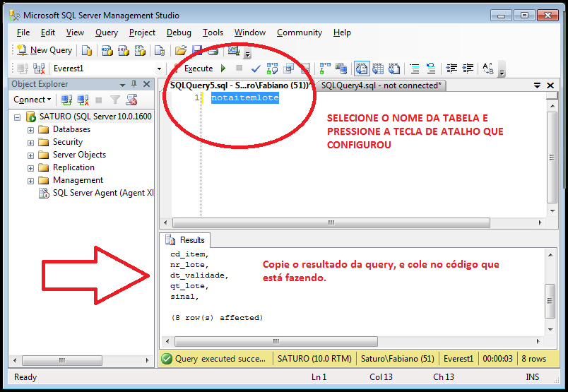Expand the Databases folder
This screenshot has height=392, width=568.
[x=31, y=130]
